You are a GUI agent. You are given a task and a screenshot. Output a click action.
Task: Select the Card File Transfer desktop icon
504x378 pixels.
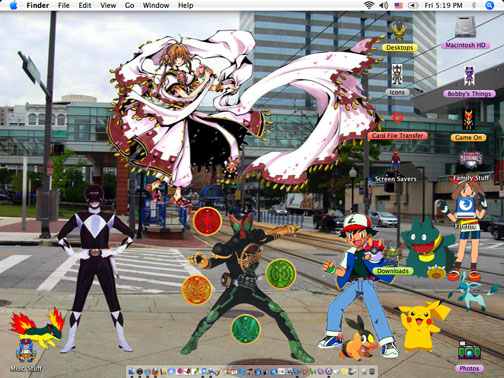397,118
